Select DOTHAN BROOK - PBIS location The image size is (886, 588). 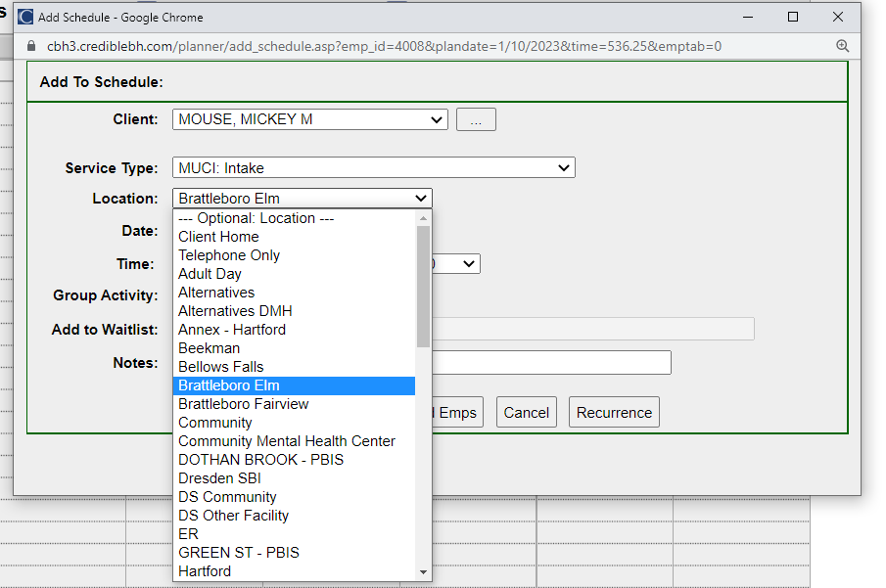(260, 460)
